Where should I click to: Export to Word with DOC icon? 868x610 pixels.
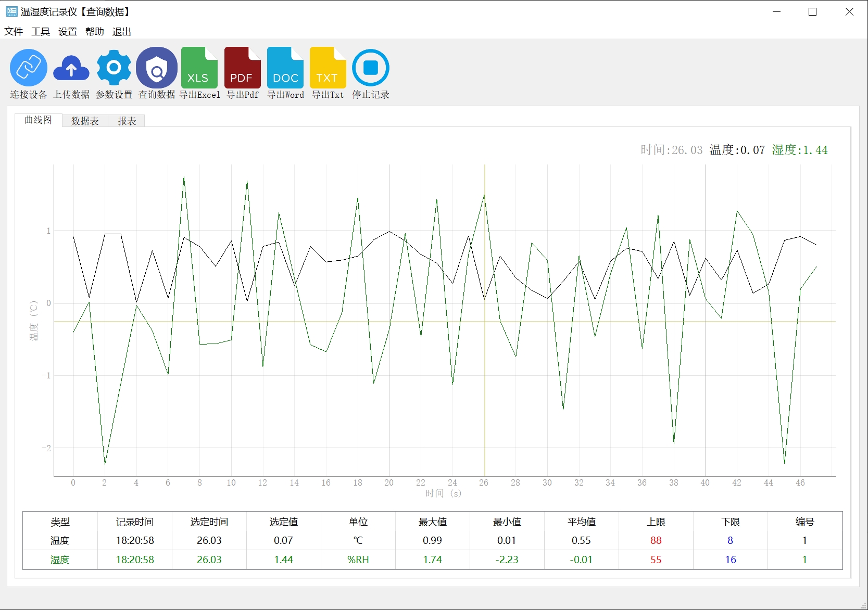coord(285,68)
